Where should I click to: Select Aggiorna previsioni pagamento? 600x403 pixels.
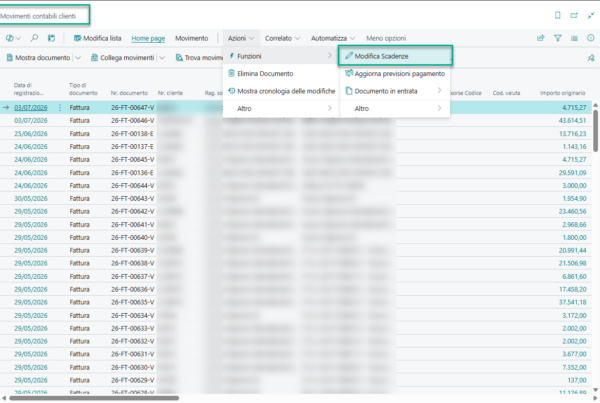pos(395,73)
